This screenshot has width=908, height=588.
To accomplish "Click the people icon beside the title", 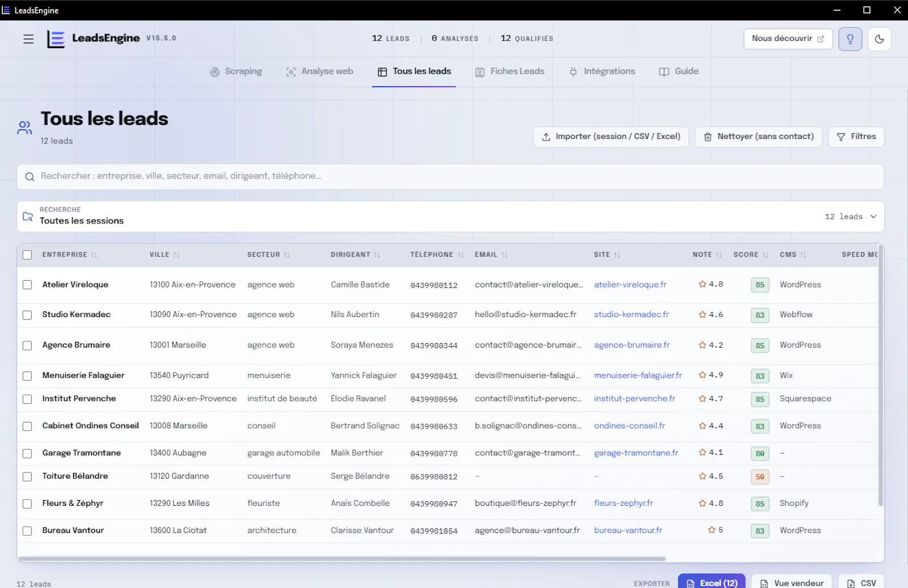I will click(x=24, y=128).
